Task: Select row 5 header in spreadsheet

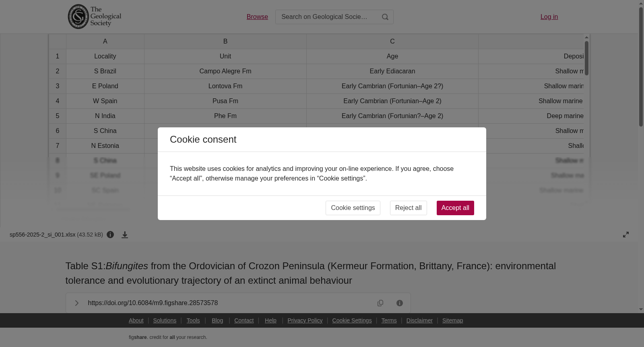Action: coord(58,116)
